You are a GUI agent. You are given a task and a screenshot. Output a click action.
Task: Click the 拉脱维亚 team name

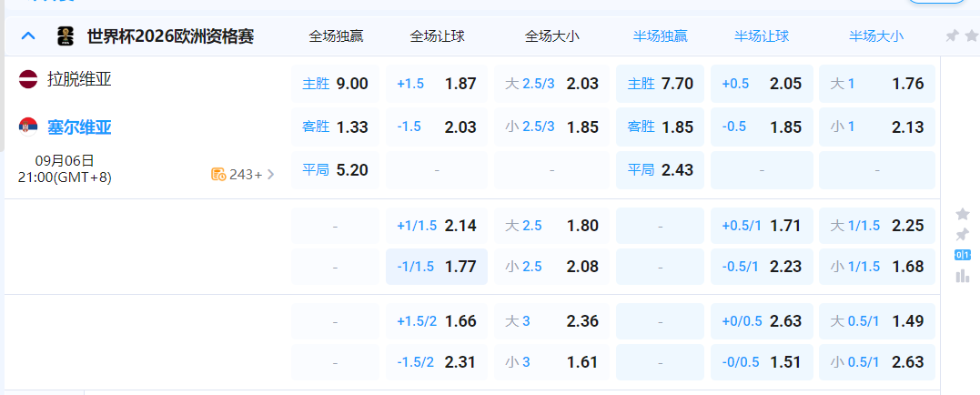[79, 79]
